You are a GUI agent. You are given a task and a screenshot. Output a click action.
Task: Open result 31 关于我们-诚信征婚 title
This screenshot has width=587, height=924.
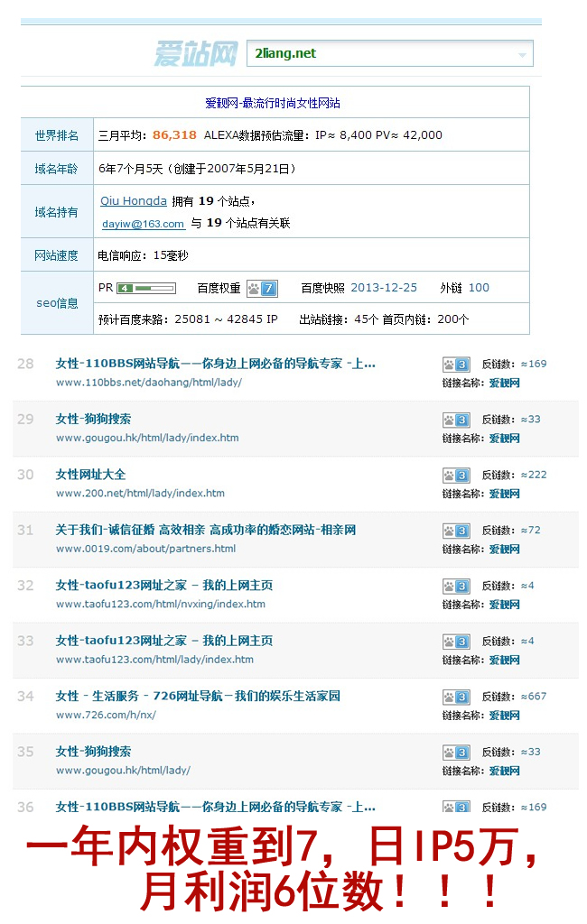pyautogui.click(x=205, y=530)
